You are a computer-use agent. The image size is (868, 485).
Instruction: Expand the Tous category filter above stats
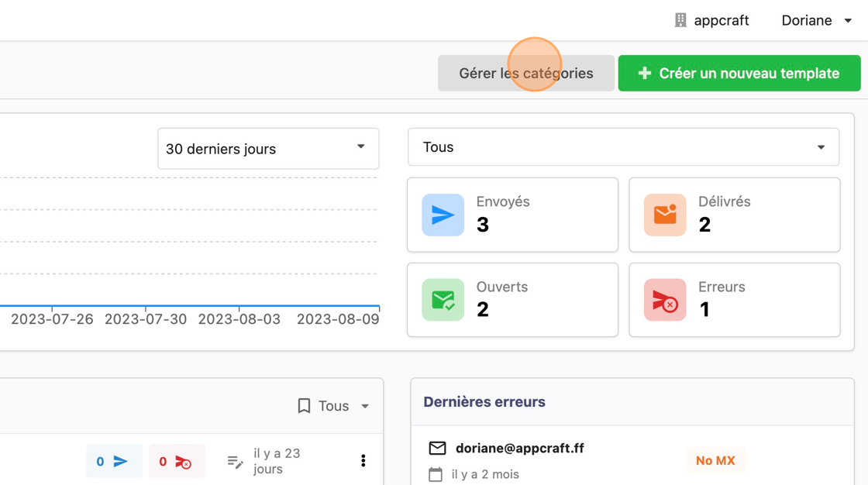pyautogui.click(x=623, y=147)
